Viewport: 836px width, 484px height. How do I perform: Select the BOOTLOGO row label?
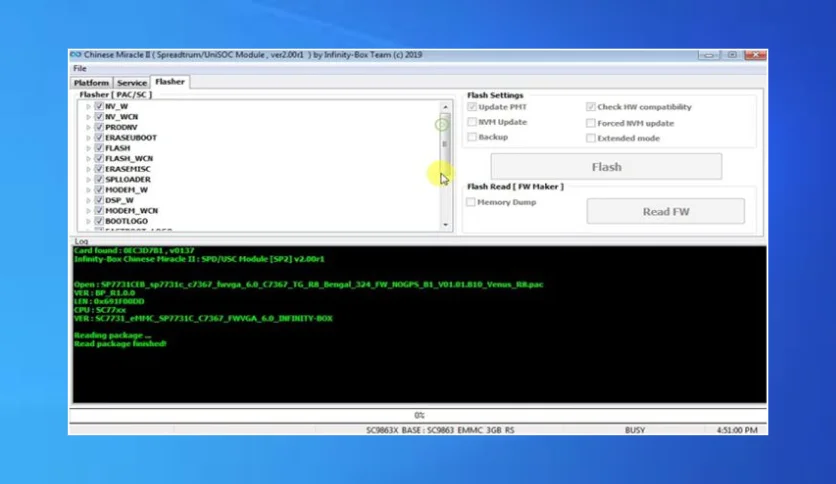(126, 221)
